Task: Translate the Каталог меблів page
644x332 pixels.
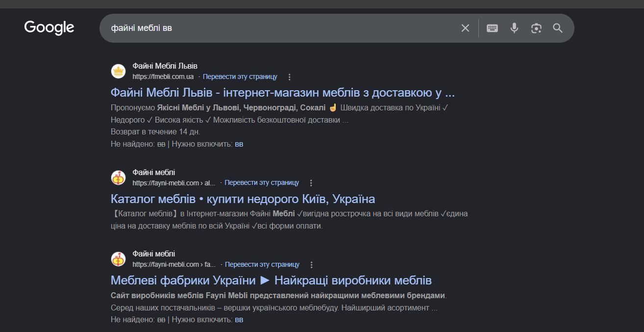Action: click(262, 182)
